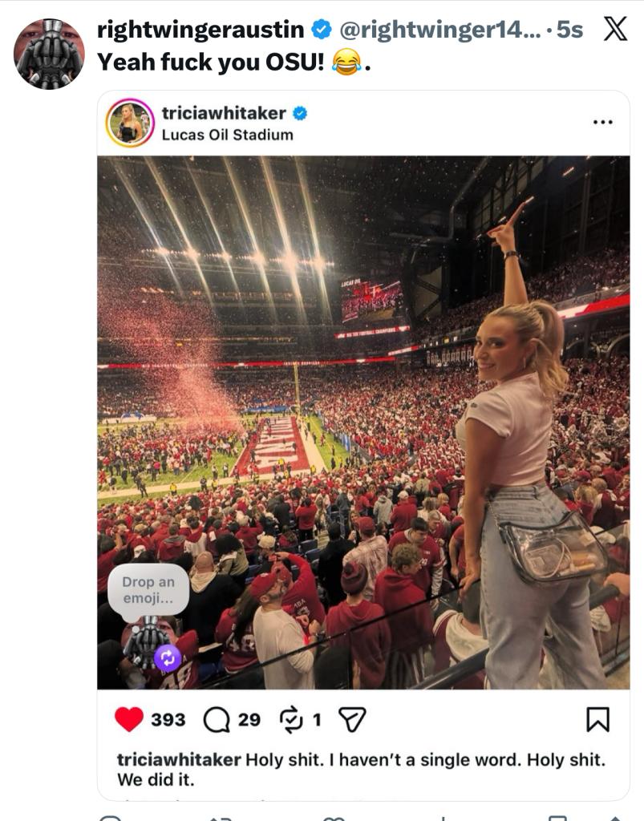Viewport: 644px width, 821px height.
Task: Click the repost icon
Action: click(x=291, y=719)
